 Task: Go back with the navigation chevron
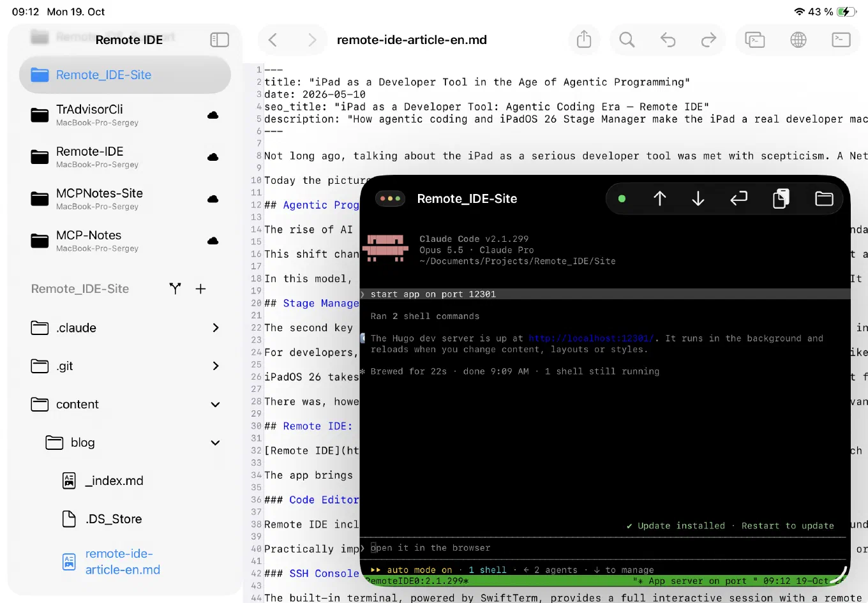(273, 40)
